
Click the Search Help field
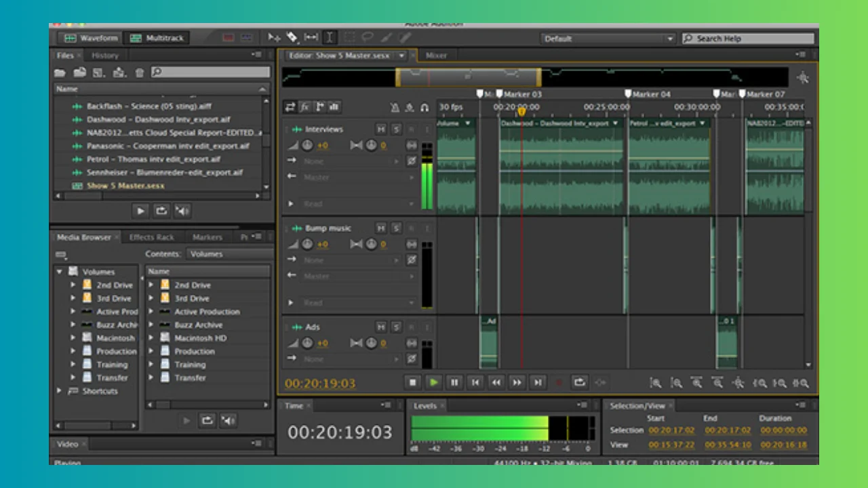748,39
